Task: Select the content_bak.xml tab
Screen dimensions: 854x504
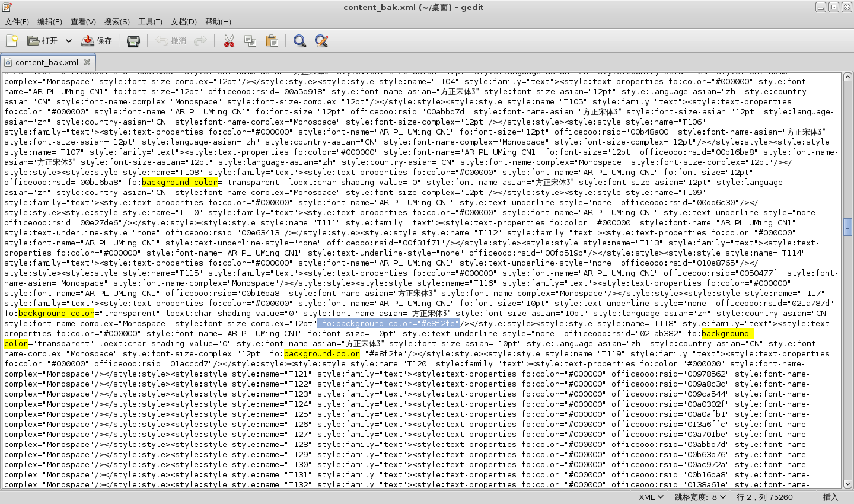Action: click(47, 62)
